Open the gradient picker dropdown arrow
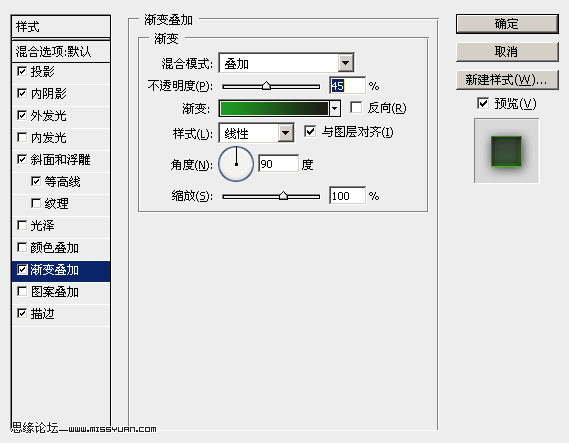569x443 pixels. tap(334, 108)
